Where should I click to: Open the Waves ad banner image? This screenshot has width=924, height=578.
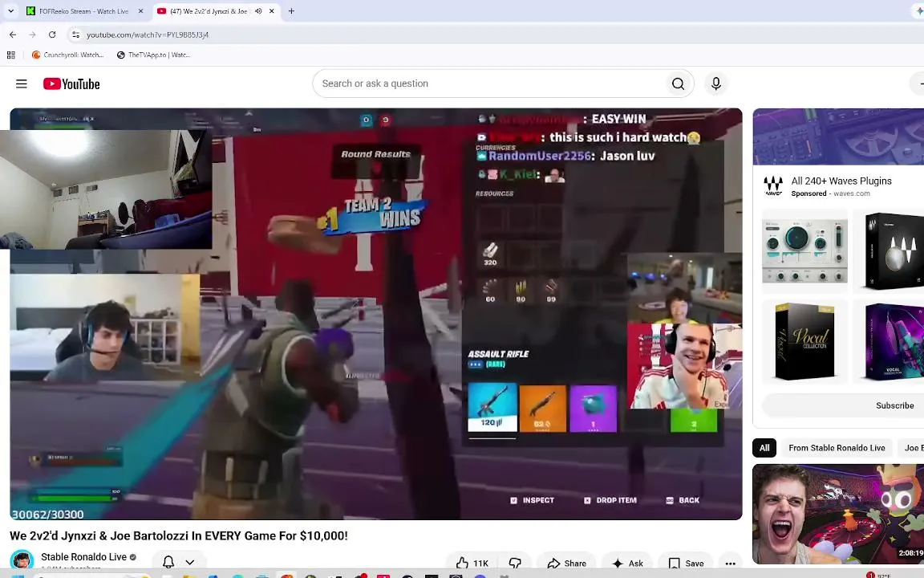pyautogui.click(x=838, y=136)
